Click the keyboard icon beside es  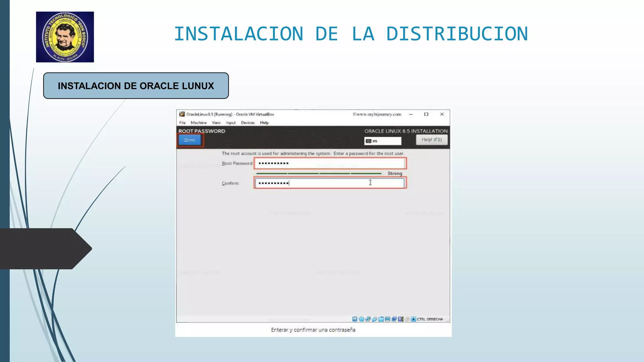pyautogui.click(x=369, y=141)
